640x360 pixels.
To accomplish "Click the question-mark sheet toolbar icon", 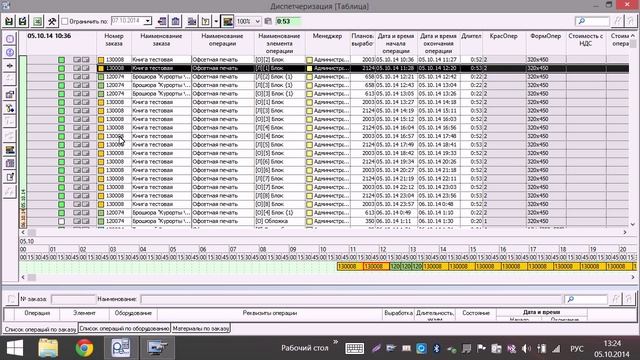I will coord(205,21).
